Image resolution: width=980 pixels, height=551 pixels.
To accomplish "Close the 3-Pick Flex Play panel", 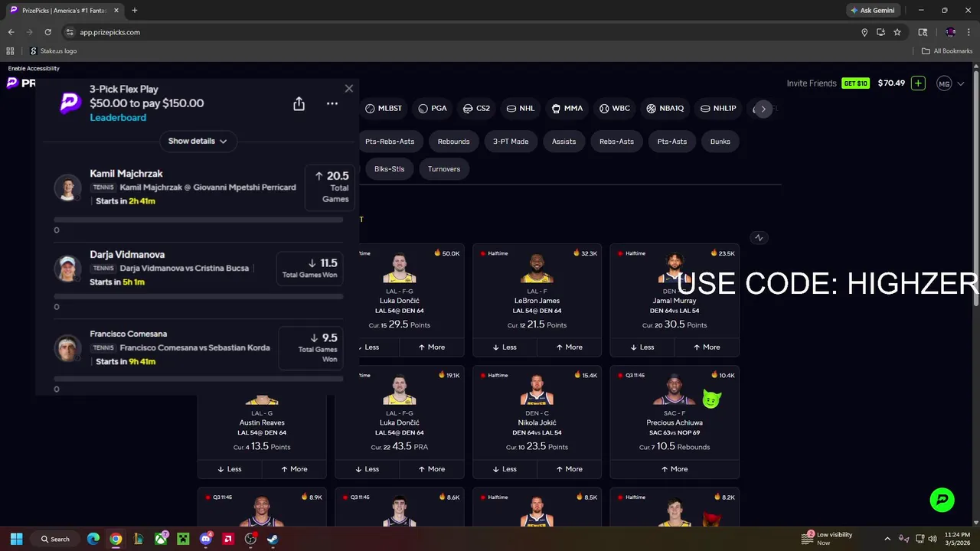I will tap(349, 89).
